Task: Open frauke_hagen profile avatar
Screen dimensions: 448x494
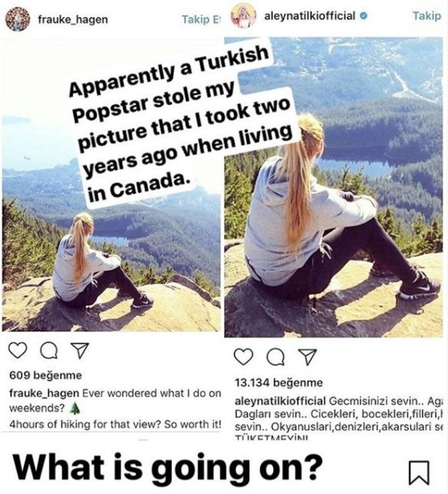Action: [x=18, y=19]
